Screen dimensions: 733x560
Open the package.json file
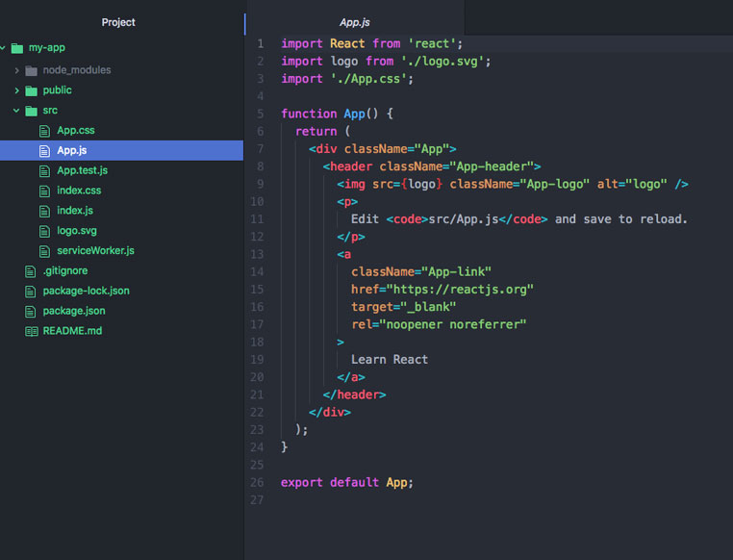(x=74, y=312)
